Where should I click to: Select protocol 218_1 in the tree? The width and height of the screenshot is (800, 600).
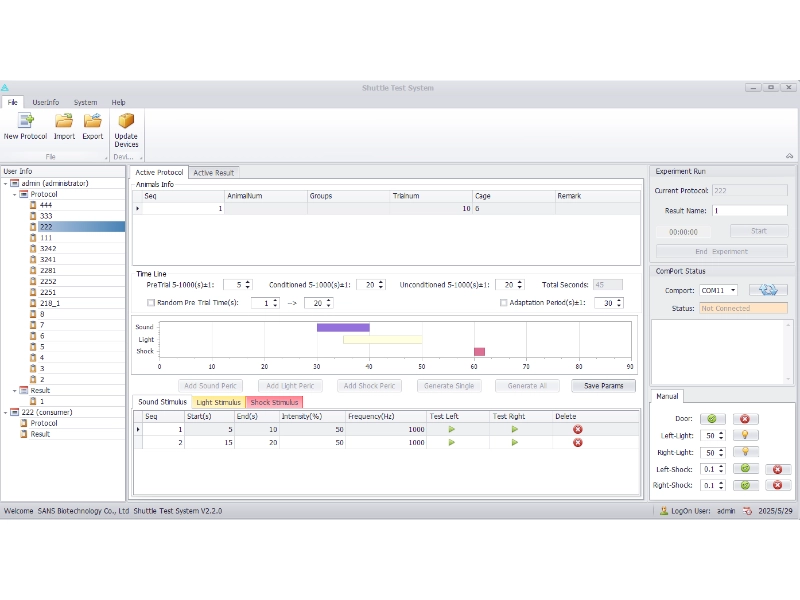(50, 303)
